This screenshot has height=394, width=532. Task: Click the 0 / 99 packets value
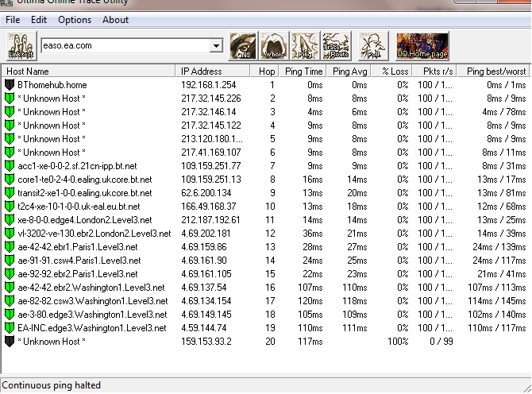point(441,342)
